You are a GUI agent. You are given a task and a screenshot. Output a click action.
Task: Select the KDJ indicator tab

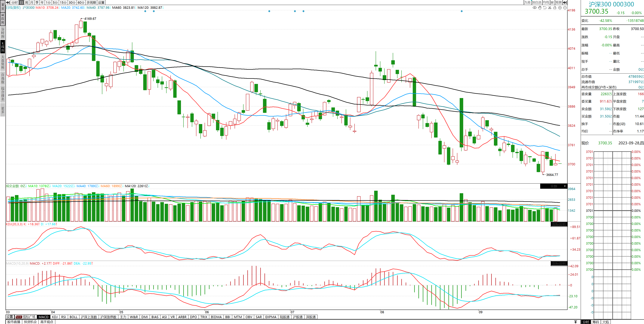tap(55, 317)
